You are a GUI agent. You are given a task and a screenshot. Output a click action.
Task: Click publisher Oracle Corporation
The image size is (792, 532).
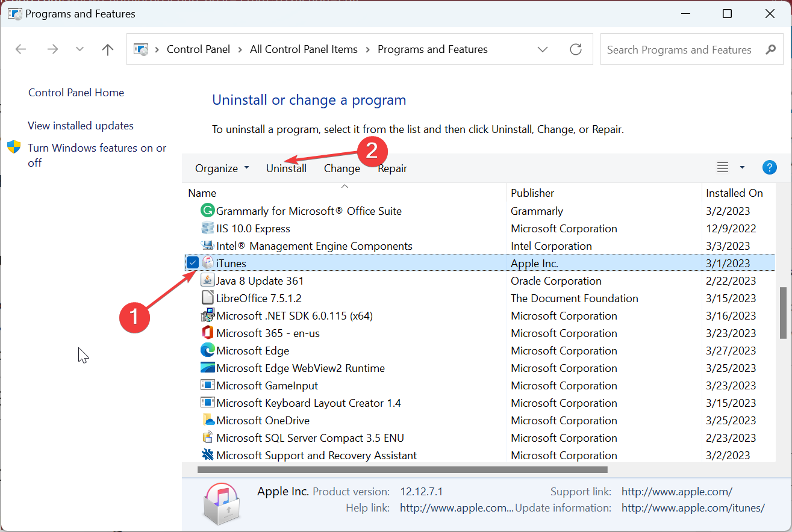[x=556, y=280]
